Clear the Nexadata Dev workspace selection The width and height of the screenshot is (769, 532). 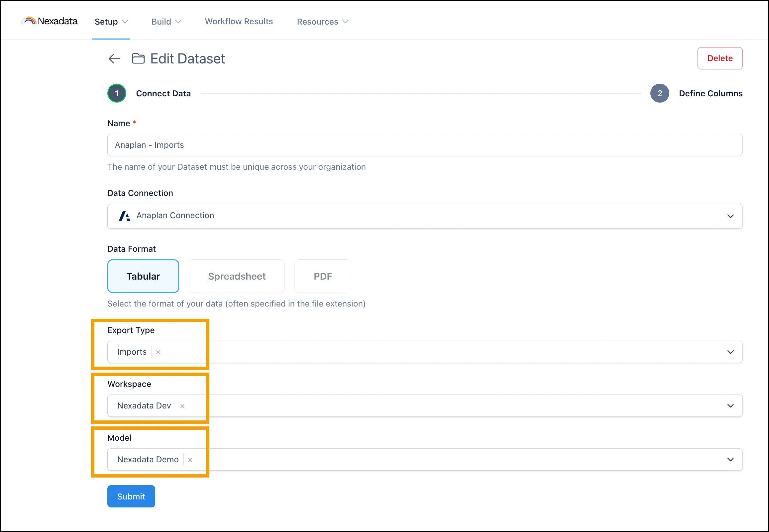182,406
